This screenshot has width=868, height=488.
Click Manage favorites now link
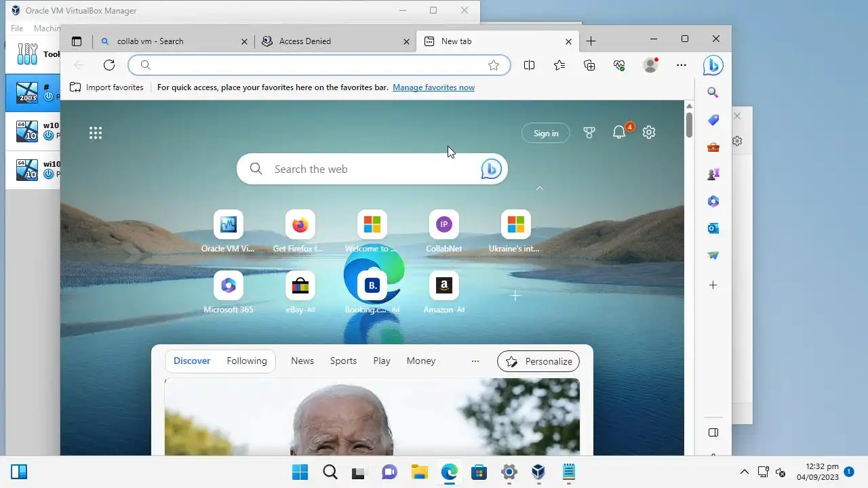[x=433, y=87]
